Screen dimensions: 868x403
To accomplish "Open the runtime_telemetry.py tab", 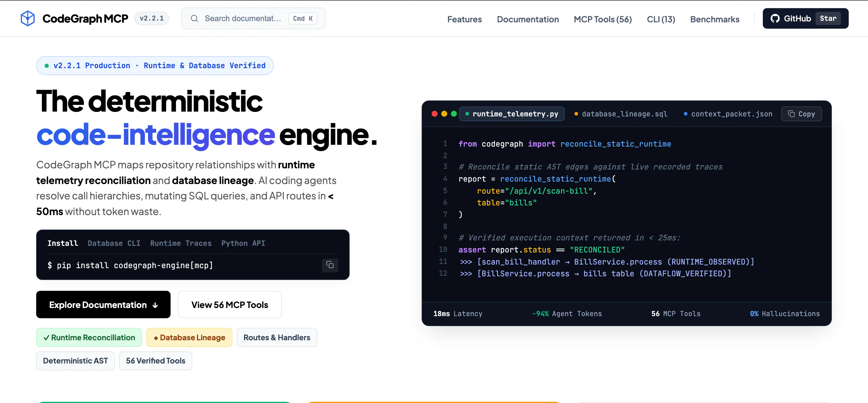I will [x=511, y=114].
